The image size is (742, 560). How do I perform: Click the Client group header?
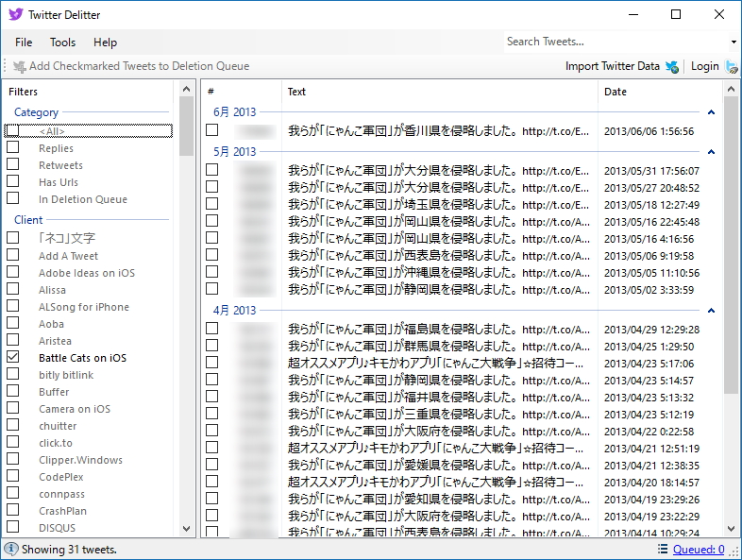point(28,220)
